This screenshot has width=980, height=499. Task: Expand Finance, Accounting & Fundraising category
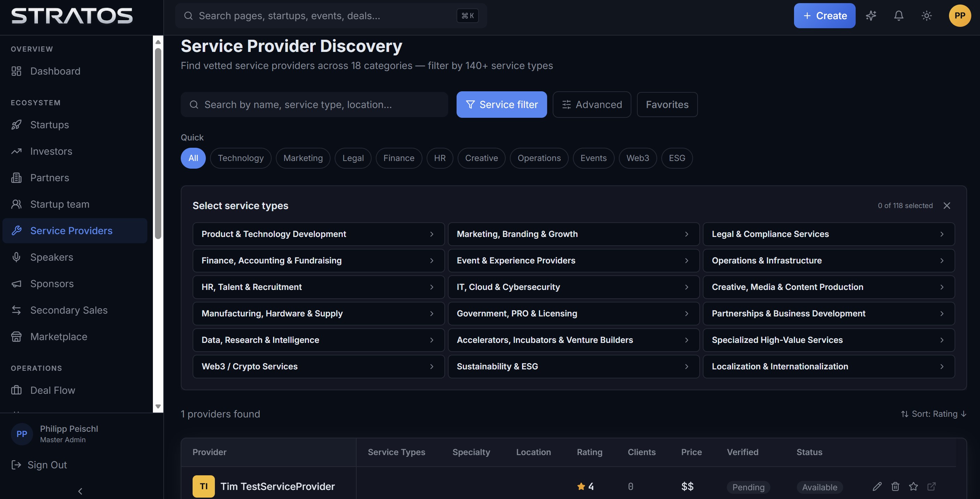coord(318,260)
